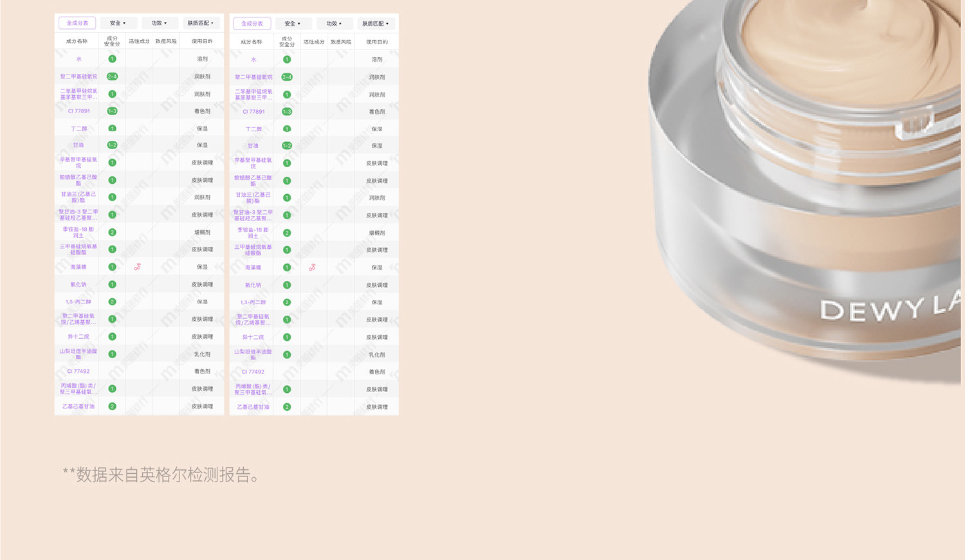Select the 全成分表 tab in left table

(x=77, y=23)
